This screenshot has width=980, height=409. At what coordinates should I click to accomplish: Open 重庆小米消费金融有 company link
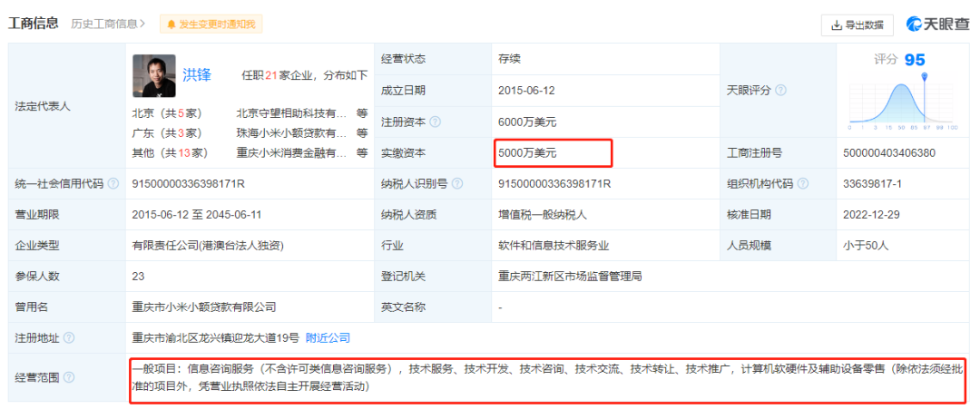[x=291, y=152]
